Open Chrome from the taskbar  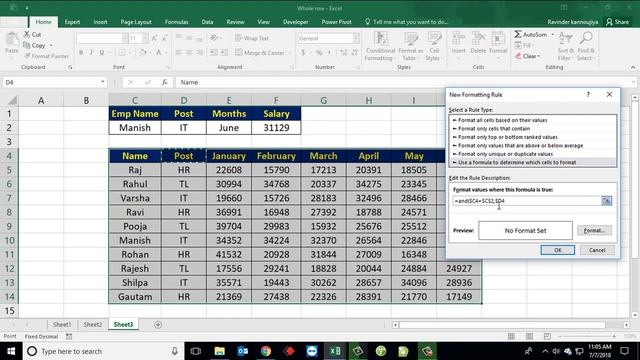click(266, 351)
